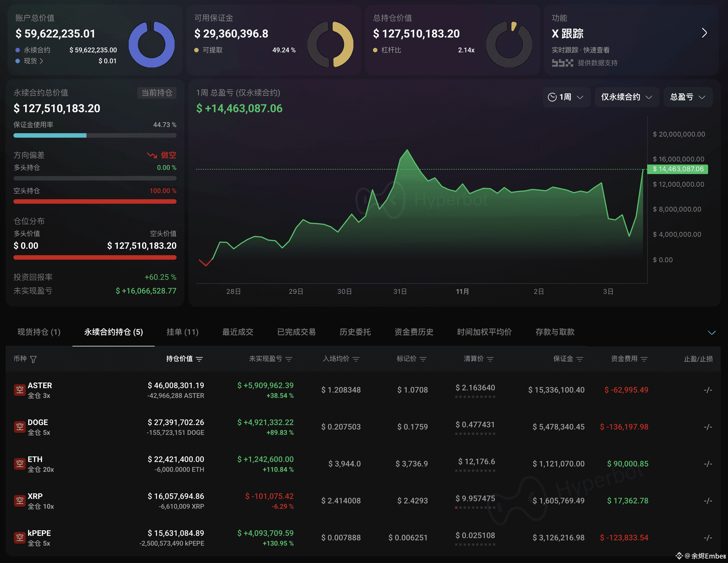Open the 资金费历史 tab
The height and width of the screenshot is (563, 728).
pos(414,332)
